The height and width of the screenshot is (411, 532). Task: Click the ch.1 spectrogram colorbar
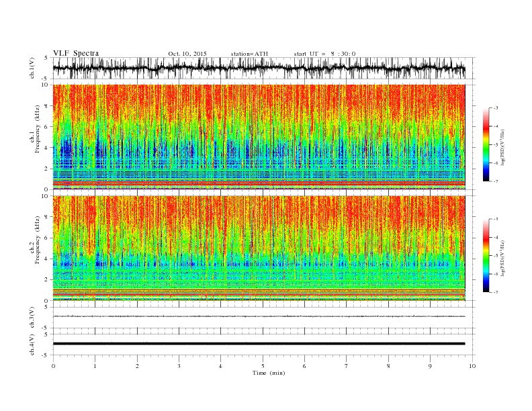point(486,144)
